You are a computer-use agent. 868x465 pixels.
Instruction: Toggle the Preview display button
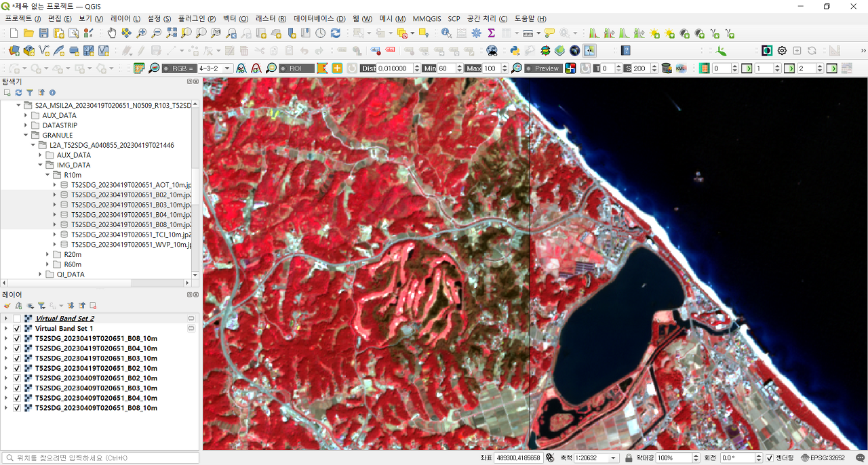tap(542, 68)
